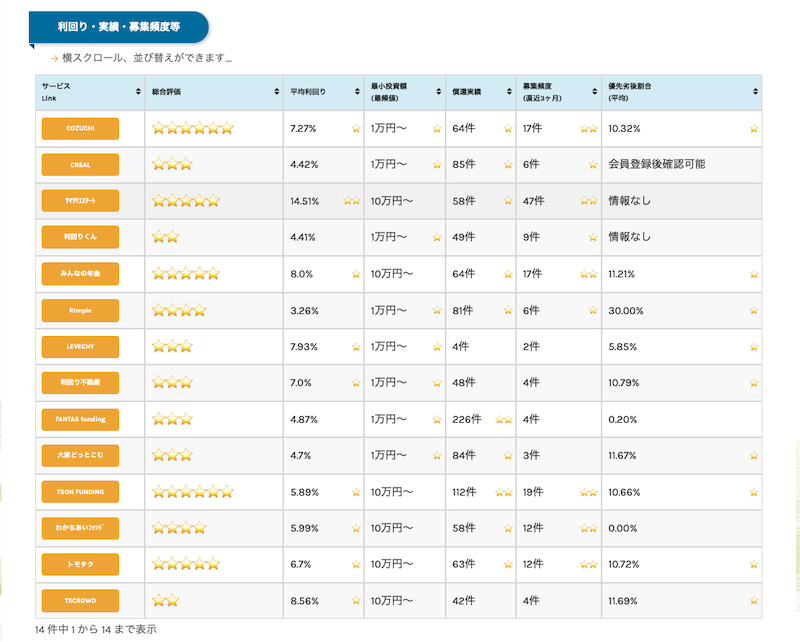Click TECROWD's two-star overall rating
The image size is (800, 642).
(166, 601)
